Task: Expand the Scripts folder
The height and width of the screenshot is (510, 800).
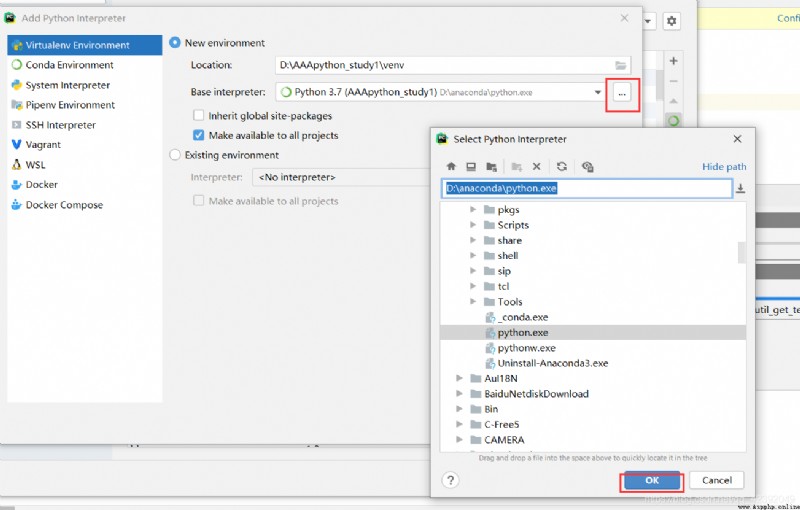Action: coord(473,225)
